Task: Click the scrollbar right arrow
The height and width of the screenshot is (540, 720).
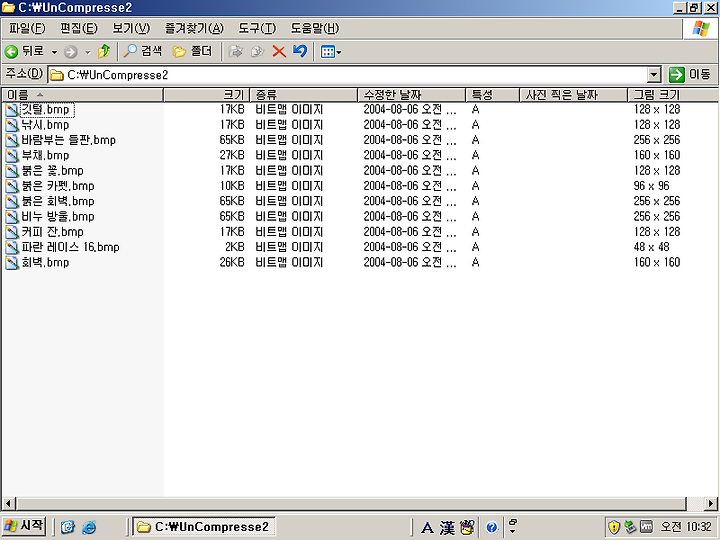Action: [711, 503]
